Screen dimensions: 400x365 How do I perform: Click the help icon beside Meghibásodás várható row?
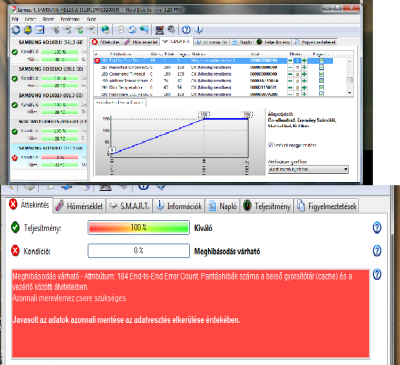(x=377, y=250)
